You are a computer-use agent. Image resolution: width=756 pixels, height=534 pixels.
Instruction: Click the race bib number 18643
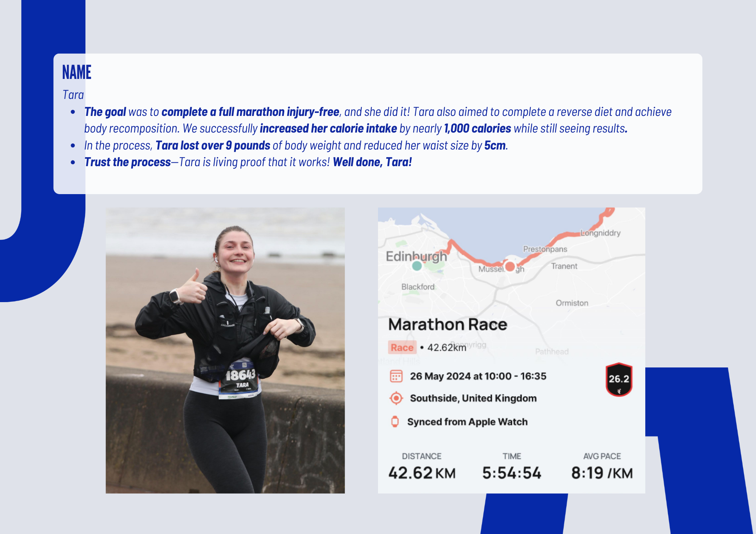240,375
